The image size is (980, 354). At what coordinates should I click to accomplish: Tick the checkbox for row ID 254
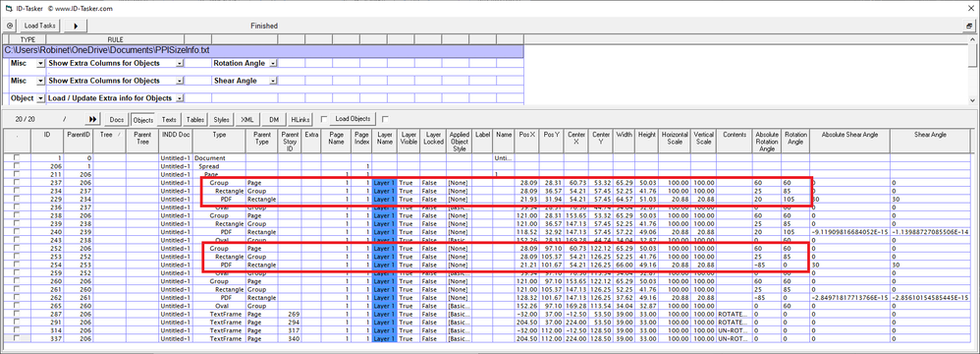(17, 265)
